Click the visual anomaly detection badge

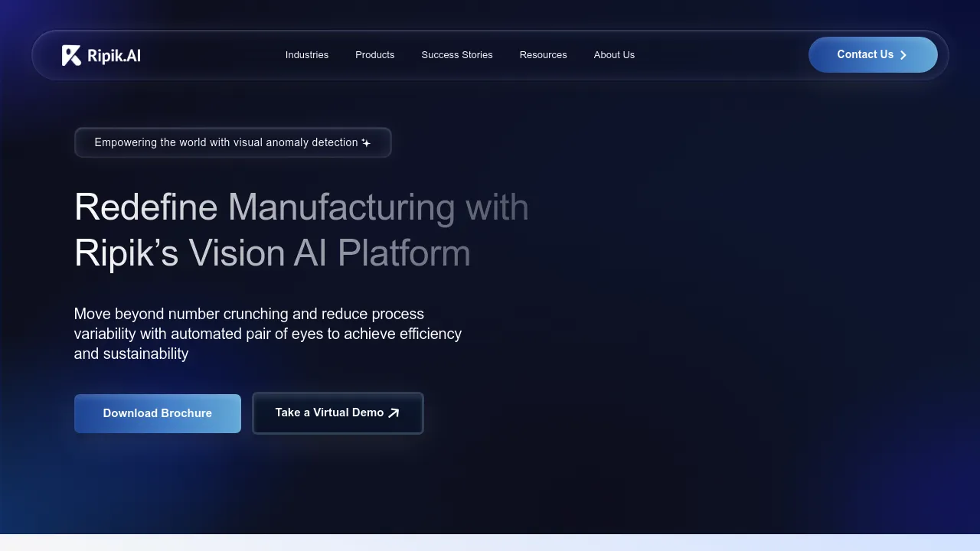coord(233,142)
